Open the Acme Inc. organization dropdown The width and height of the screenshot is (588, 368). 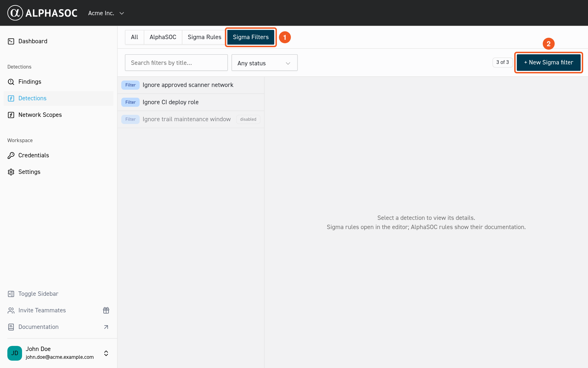(x=106, y=13)
